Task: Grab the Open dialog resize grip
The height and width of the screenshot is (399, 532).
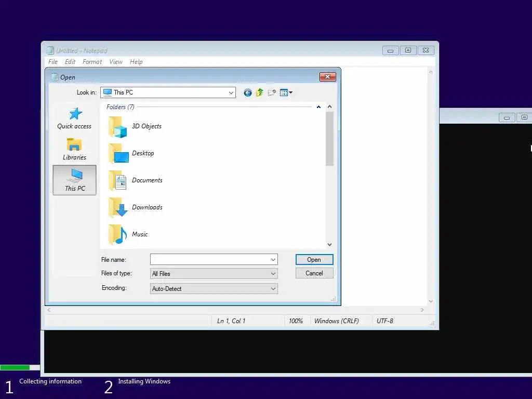Action: (x=334, y=299)
